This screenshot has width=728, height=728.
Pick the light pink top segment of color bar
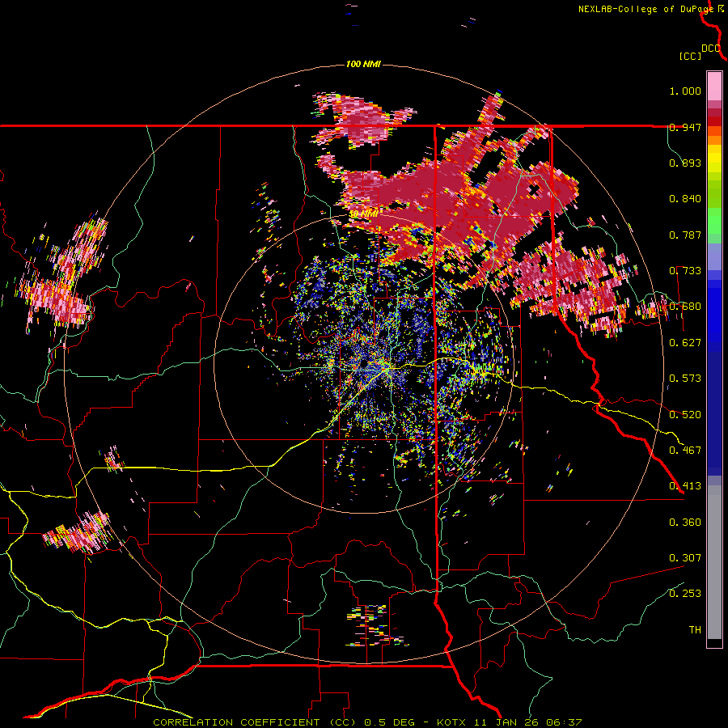(714, 86)
